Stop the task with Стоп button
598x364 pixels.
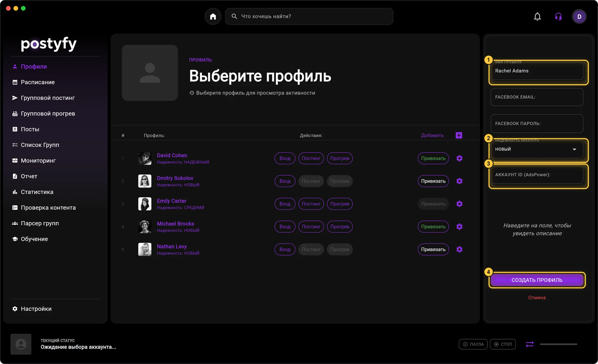503,344
